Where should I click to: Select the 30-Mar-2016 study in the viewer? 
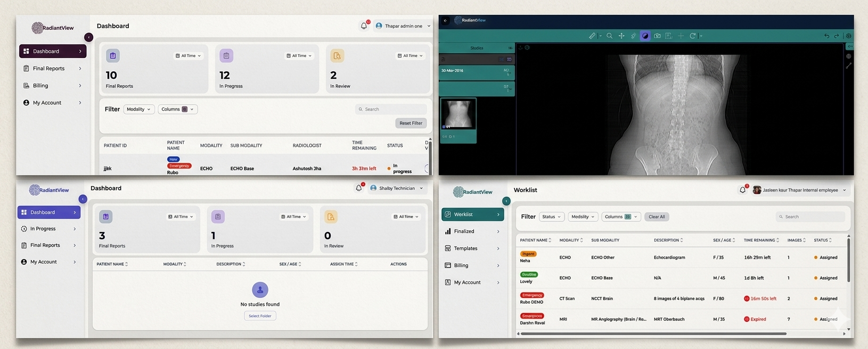tap(477, 72)
